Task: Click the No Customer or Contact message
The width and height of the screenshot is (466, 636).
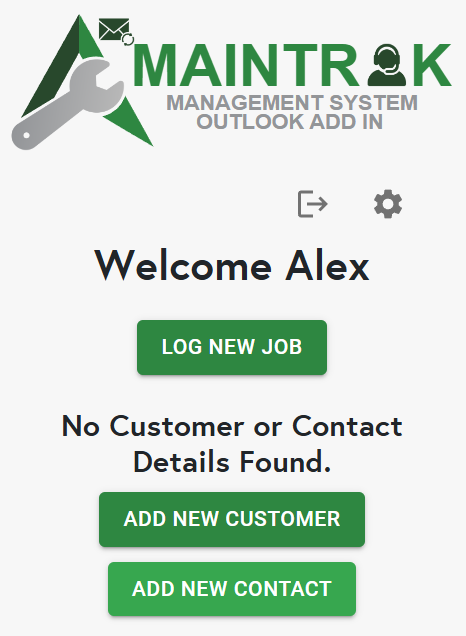Action: tap(232, 427)
